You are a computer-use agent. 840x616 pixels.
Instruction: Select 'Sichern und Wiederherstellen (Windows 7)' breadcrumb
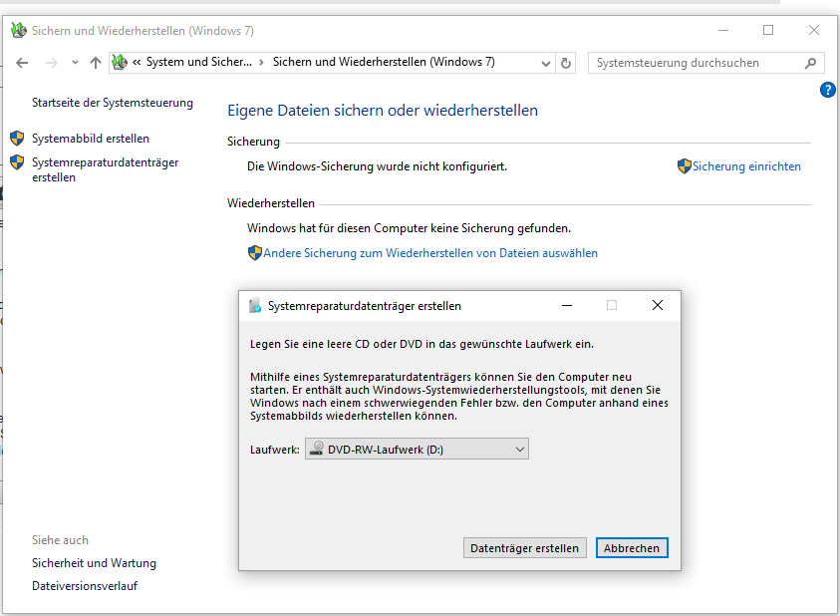tap(384, 63)
